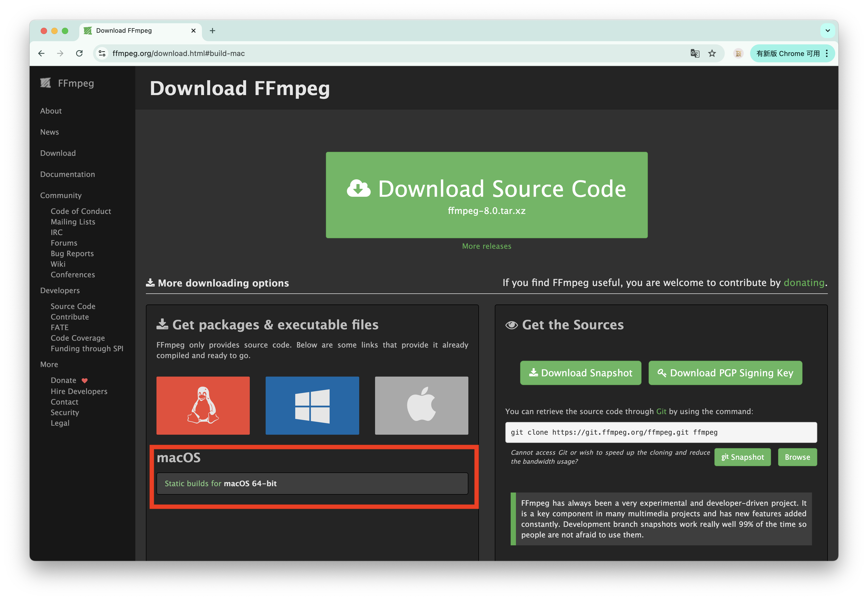Bookmark this page with star icon

tap(712, 53)
